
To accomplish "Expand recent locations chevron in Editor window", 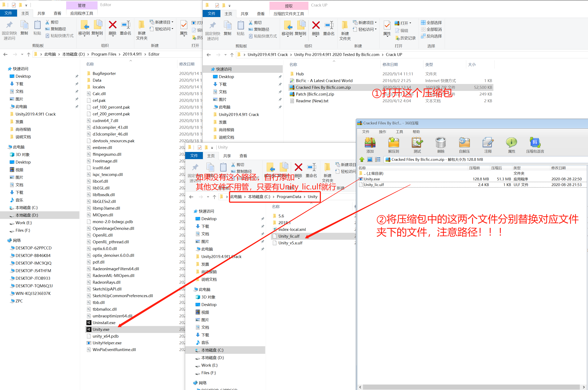I will coord(22,54).
